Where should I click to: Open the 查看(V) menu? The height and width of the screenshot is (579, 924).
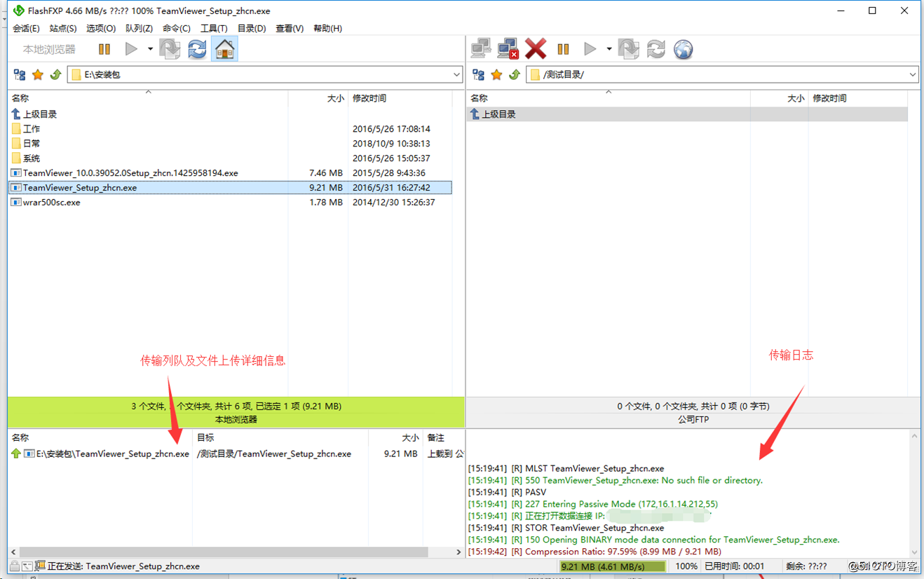(290, 29)
